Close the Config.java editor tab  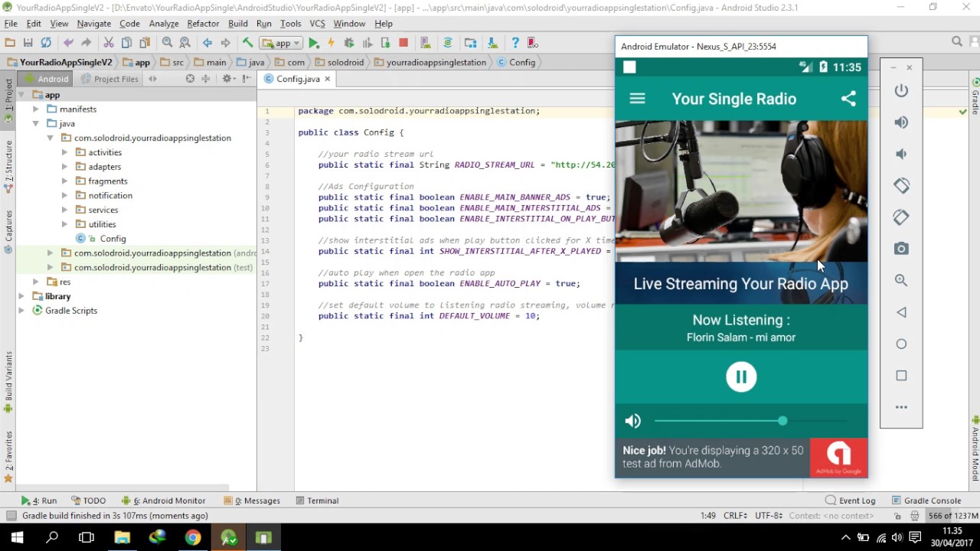coord(327,79)
